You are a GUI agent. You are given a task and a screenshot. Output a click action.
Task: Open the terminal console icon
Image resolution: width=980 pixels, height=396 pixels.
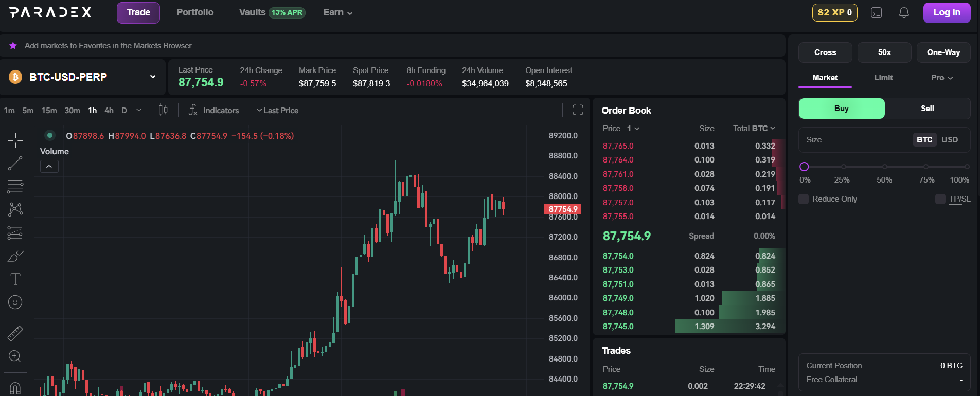[x=877, y=13]
